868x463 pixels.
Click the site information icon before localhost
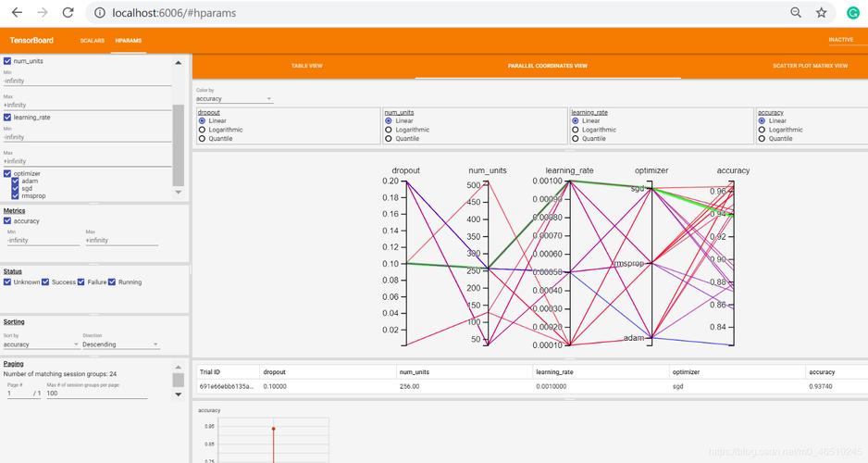click(x=100, y=12)
